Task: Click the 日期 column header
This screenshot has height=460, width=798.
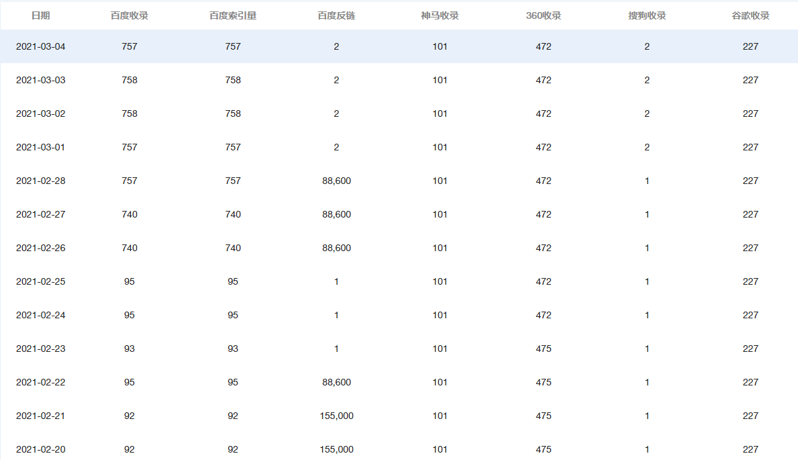Action: coord(40,17)
